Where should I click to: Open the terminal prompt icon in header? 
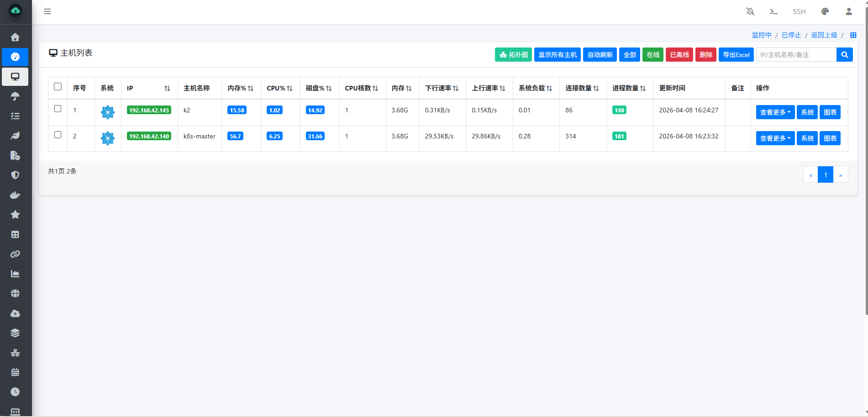tap(773, 11)
